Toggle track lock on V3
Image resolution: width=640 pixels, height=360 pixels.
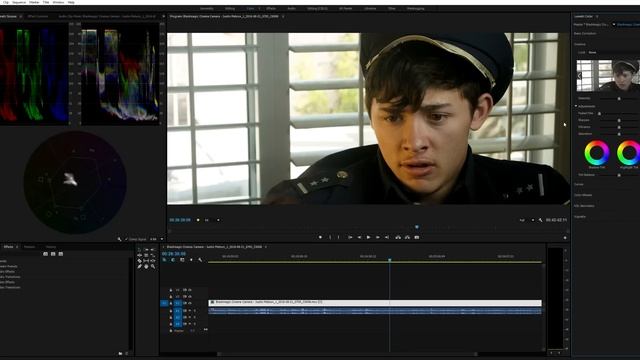coord(171,290)
